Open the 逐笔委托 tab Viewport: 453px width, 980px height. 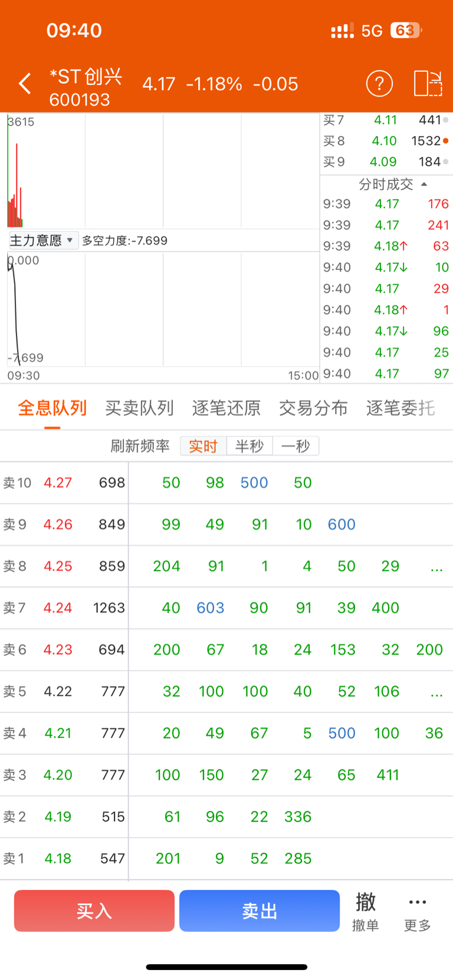(x=401, y=408)
